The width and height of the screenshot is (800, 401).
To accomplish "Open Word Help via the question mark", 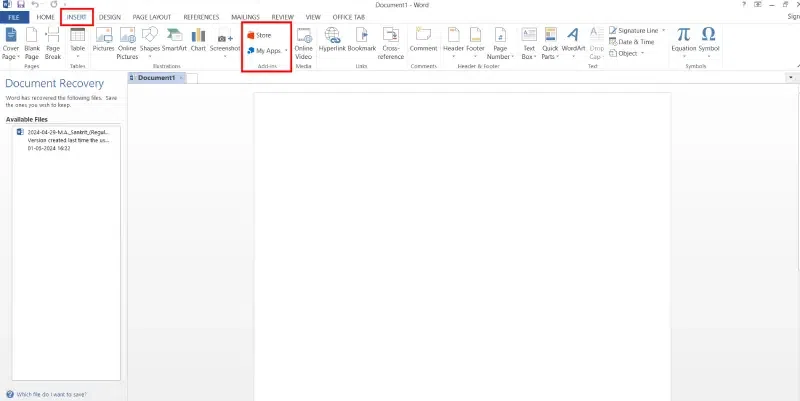I will tap(743, 5).
